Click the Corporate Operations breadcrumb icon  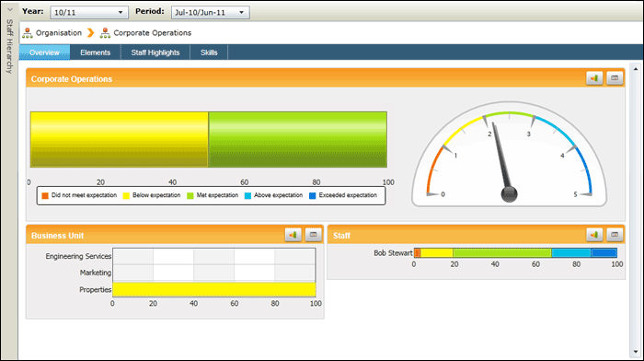[105, 33]
